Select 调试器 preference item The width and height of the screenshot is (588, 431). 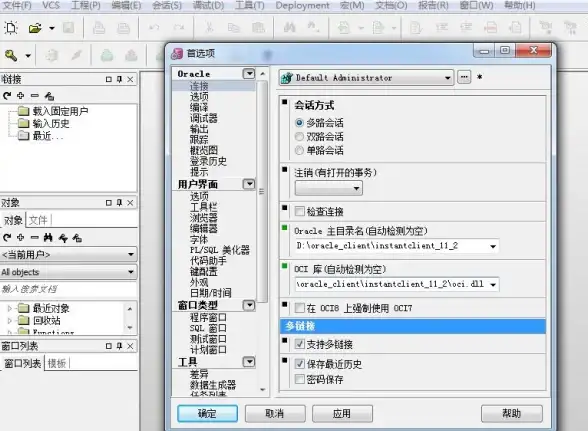[204, 118]
